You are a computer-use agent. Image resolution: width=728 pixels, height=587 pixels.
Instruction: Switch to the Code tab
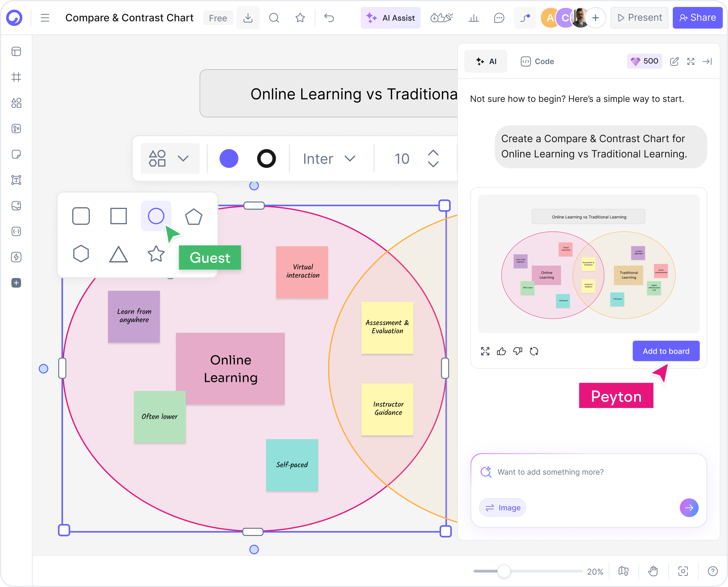[x=537, y=61]
